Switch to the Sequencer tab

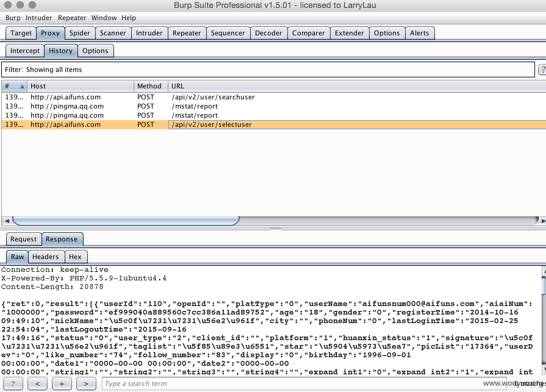(228, 33)
